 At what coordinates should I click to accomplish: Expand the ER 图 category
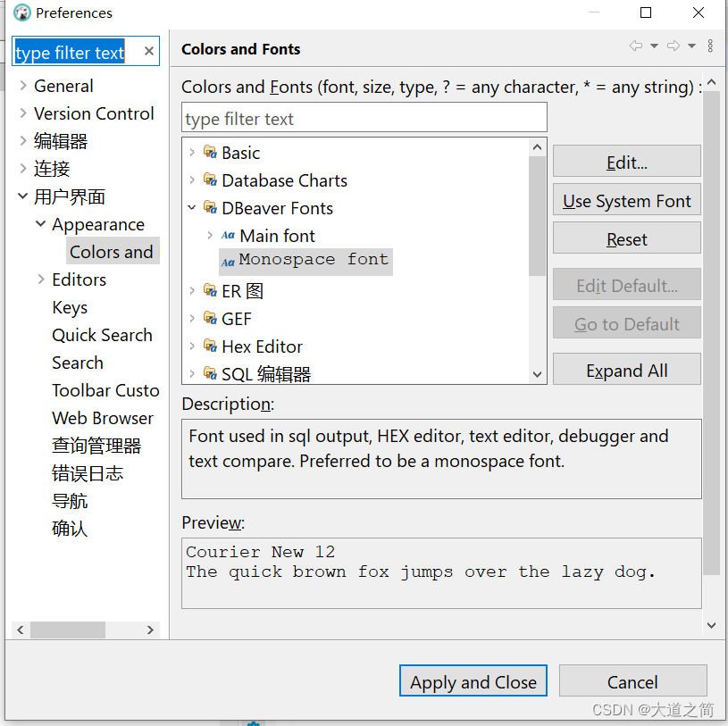click(x=192, y=290)
